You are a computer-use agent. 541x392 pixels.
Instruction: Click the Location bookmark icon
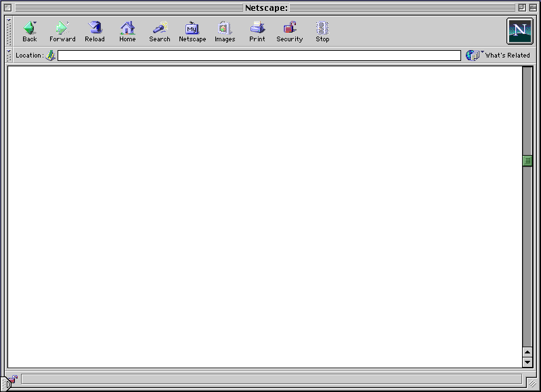(51, 56)
